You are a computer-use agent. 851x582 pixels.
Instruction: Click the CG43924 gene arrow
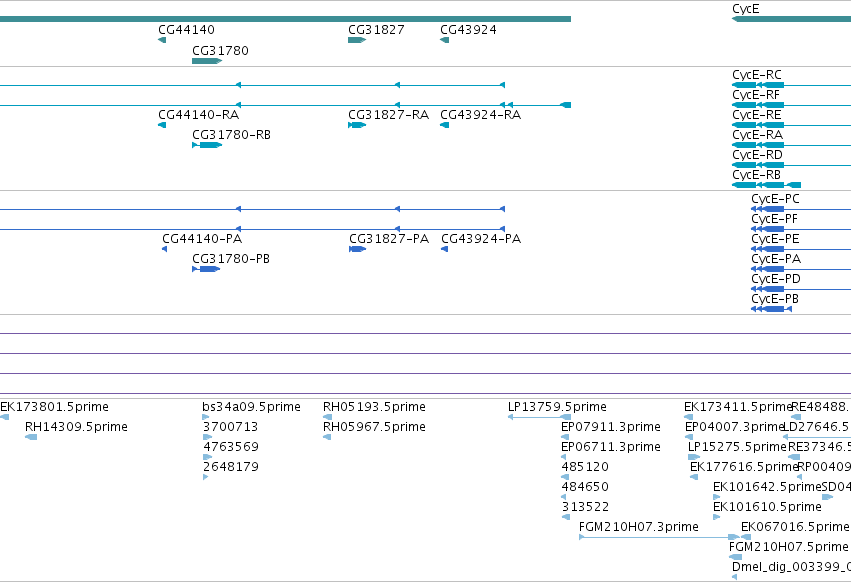pos(444,40)
